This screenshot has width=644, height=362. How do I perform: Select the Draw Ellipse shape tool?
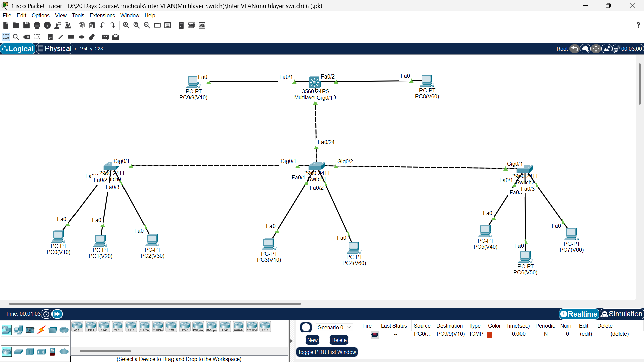coord(81,37)
